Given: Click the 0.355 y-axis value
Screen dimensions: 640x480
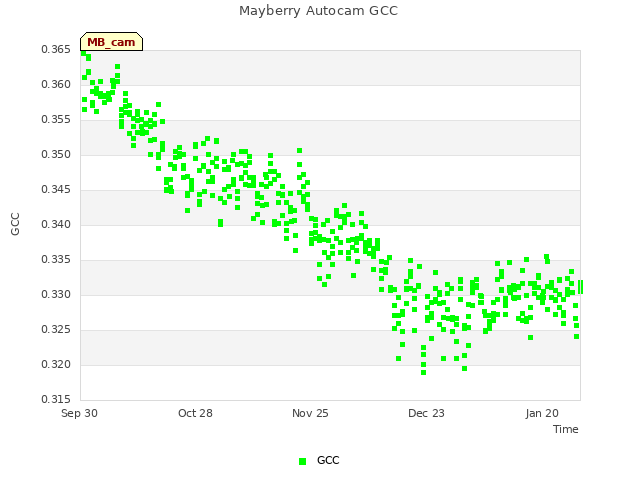Looking at the screenshot, I should click(56, 120).
